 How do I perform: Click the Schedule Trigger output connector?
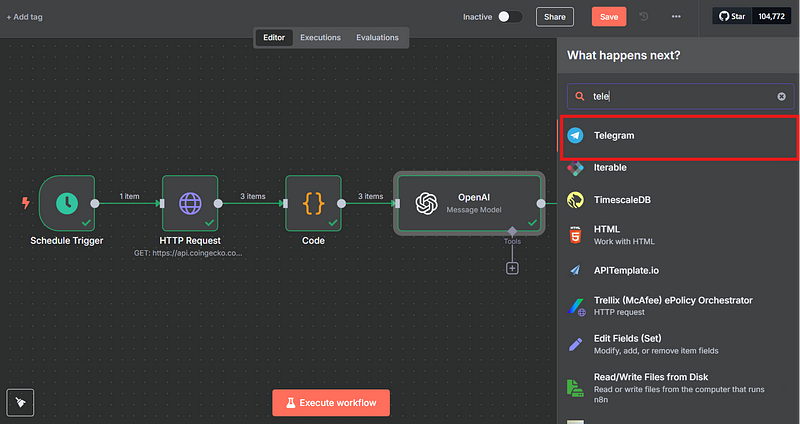pos(95,204)
